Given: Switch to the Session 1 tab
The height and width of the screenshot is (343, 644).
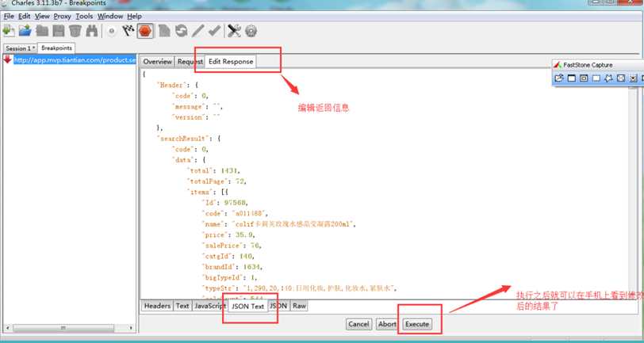Looking at the screenshot, I should pos(20,48).
